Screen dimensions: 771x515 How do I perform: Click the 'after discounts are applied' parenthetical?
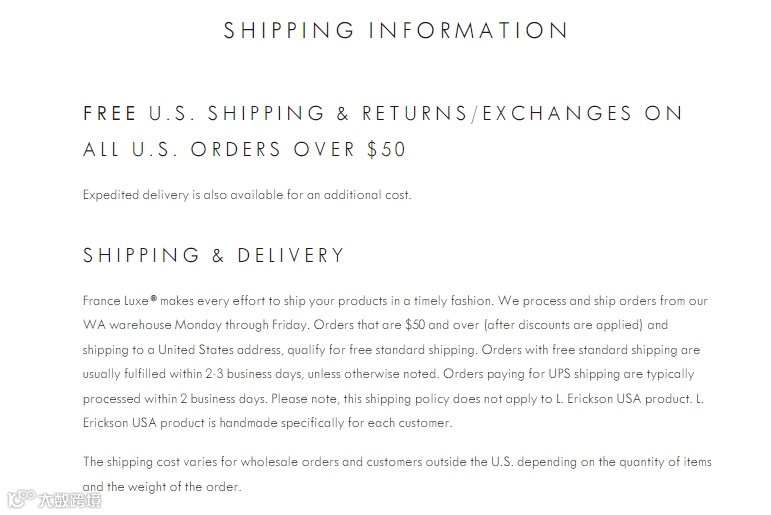pyautogui.click(x=563, y=325)
